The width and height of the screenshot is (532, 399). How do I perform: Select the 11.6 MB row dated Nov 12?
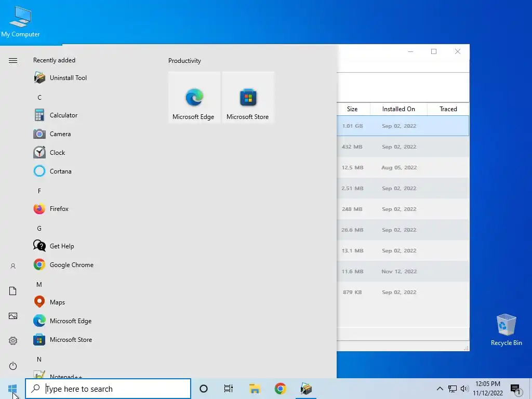coord(403,271)
